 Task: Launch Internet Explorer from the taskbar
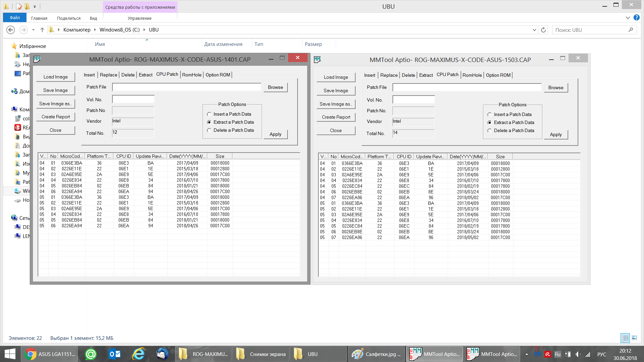pyautogui.click(x=139, y=354)
